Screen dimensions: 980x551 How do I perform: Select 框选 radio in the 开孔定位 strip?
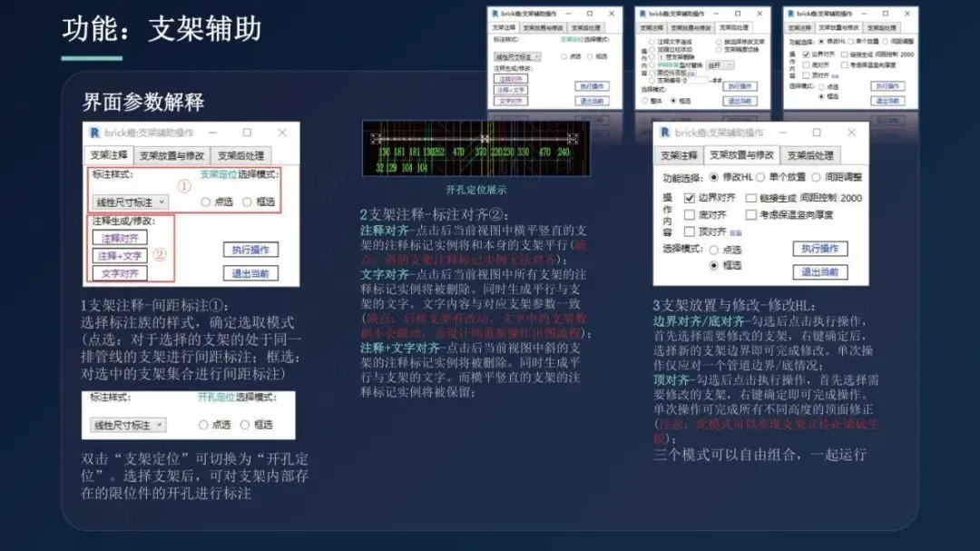(x=245, y=425)
